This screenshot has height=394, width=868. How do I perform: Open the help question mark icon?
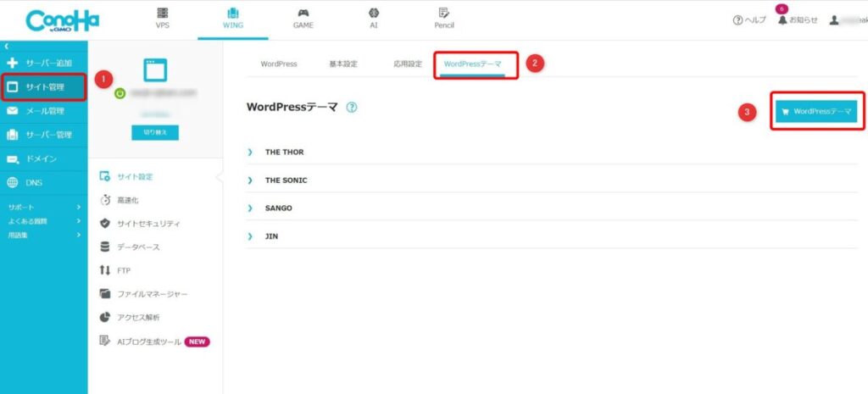[738, 19]
